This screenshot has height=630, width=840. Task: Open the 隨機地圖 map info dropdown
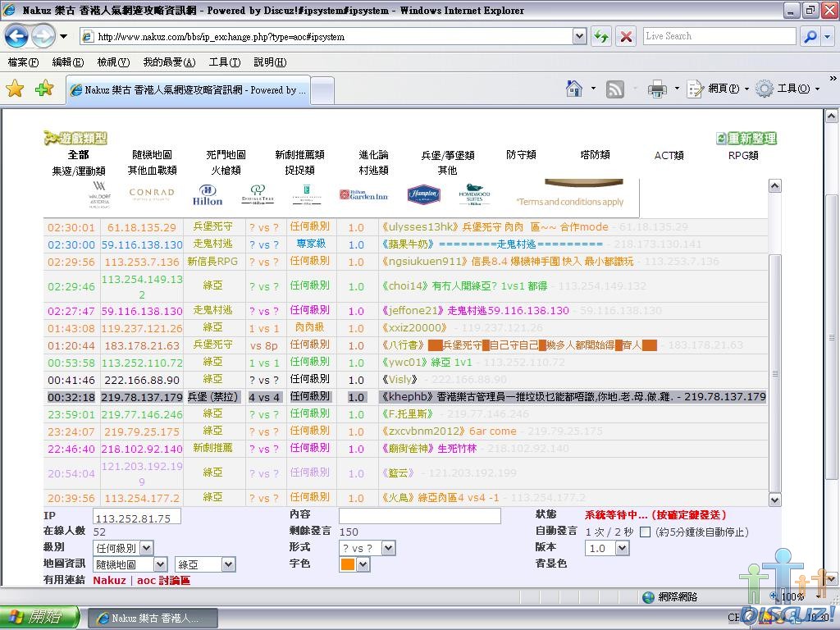click(x=131, y=564)
